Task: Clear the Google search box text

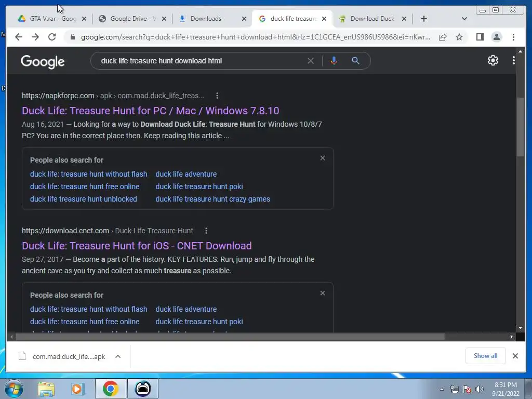Action: [x=311, y=61]
